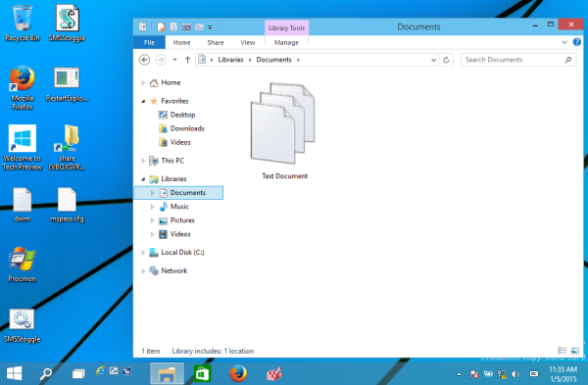Open the Manage Library Tools tab
Viewport: 588px width, 385px height.
(x=286, y=43)
